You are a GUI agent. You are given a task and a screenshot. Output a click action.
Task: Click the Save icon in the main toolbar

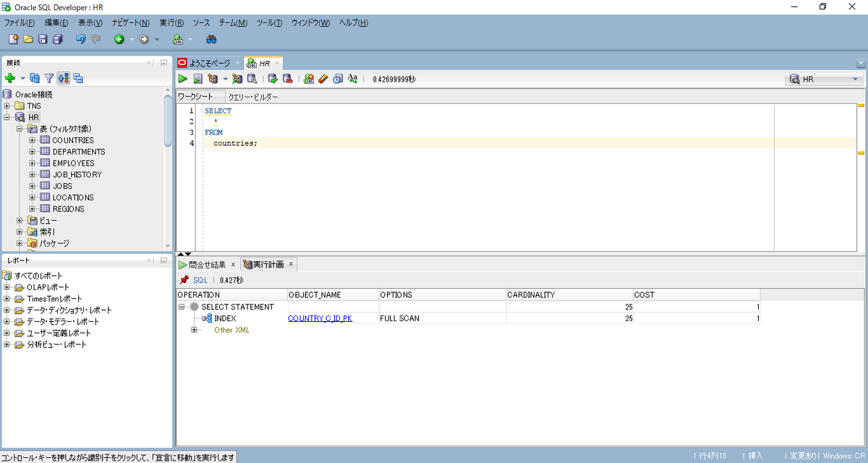[43, 39]
